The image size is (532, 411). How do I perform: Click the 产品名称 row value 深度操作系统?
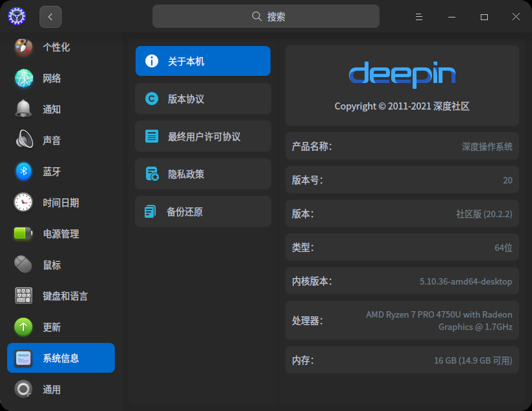[x=487, y=147]
